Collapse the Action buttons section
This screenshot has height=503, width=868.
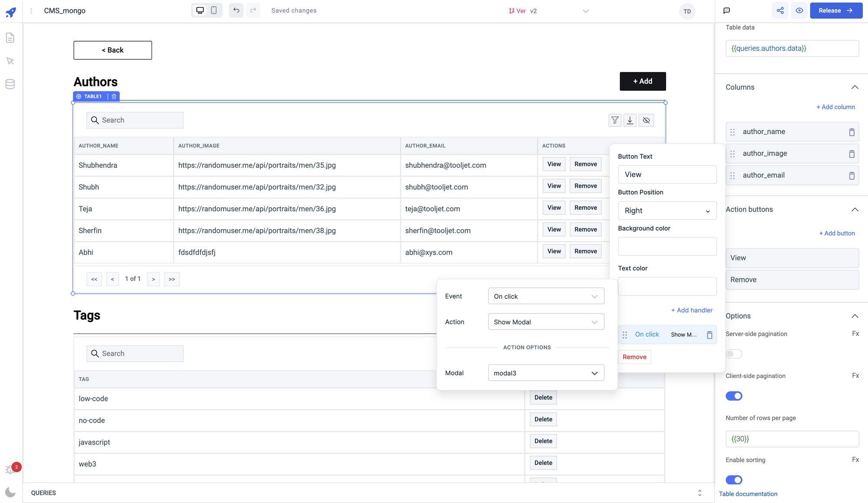[x=855, y=209]
